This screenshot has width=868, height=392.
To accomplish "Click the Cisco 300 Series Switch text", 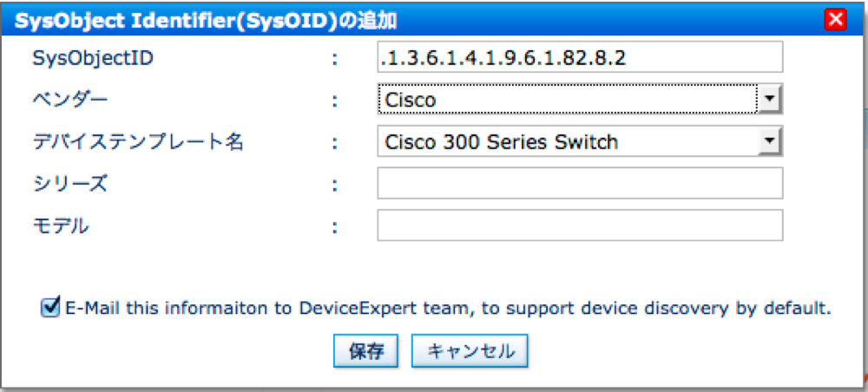I will tap(502, 142).
